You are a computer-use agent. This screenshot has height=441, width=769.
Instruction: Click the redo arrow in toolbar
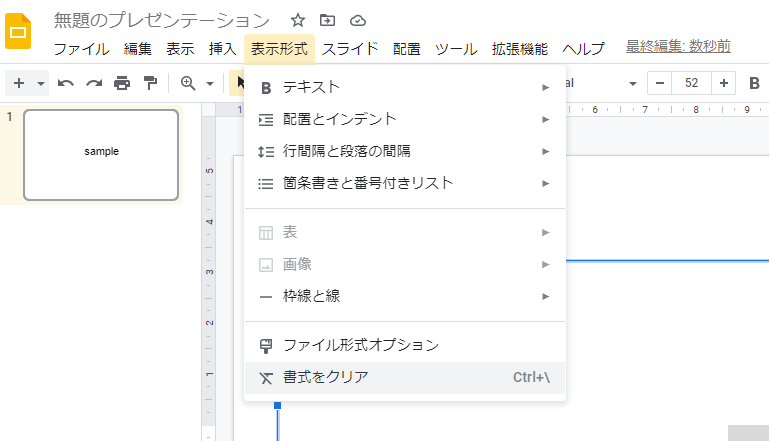click(94, 83)
